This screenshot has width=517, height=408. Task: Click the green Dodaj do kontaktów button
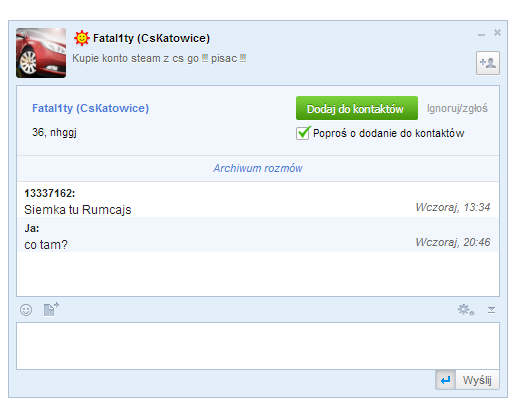[x=357, y=108]
